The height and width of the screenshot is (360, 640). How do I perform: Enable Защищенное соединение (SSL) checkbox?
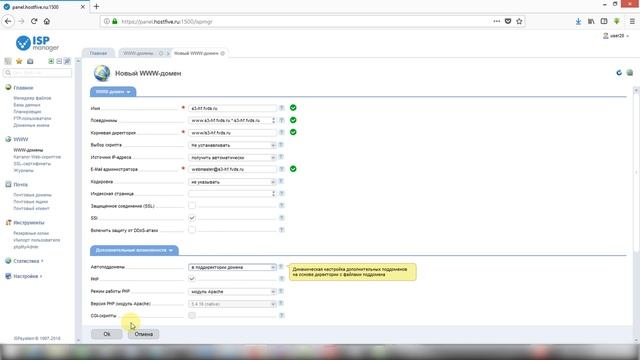[x=192, y=205]
